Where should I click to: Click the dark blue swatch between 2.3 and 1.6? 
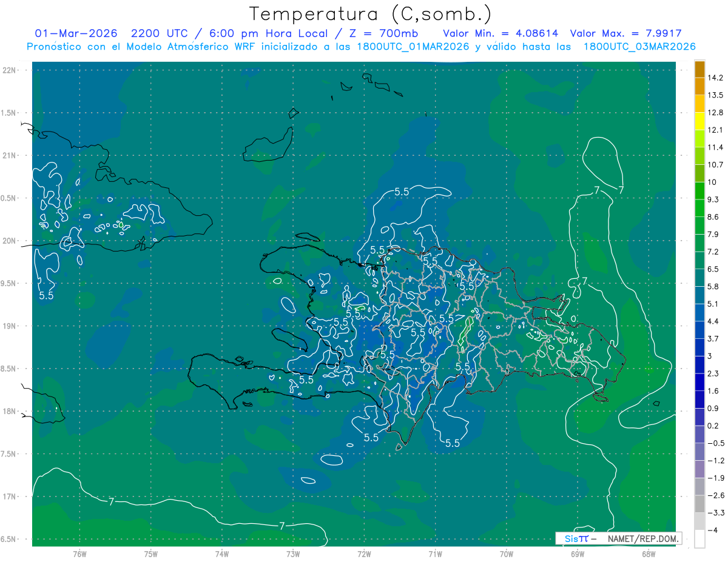coord(699,383)
